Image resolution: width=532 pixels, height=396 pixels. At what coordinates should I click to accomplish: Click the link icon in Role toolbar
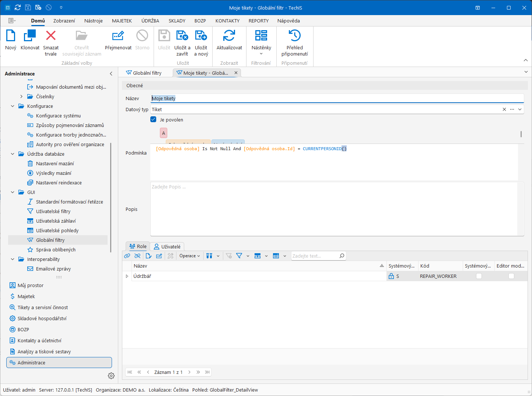click(x=127, y=256)
